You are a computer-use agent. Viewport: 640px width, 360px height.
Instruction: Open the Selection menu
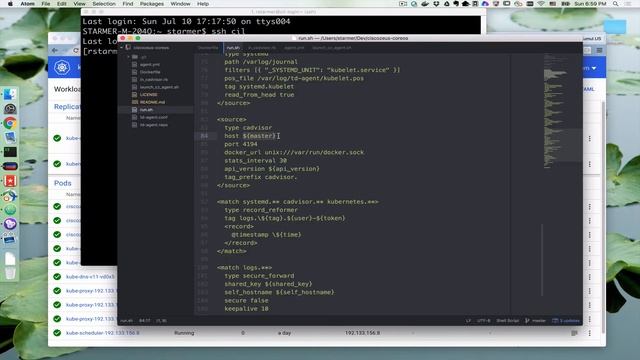[x=104, y=4]
